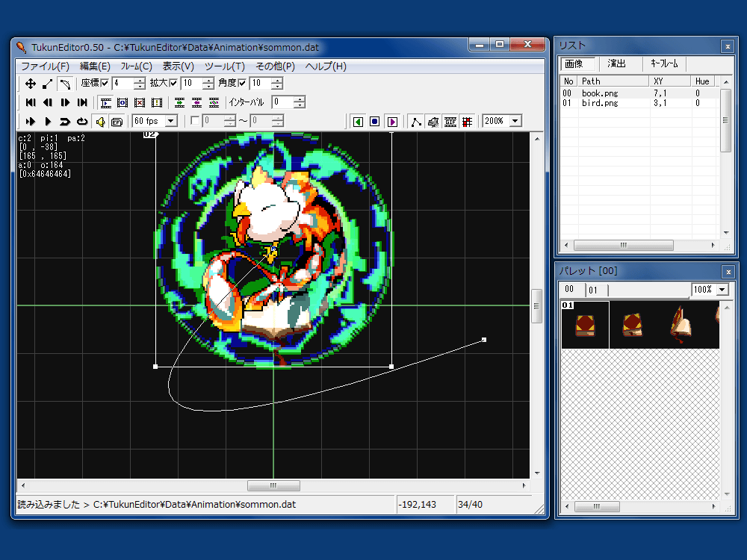Image resolution: width=747 pixels, height=560 pixels.
Task: Step forward one frame
Action: pos(65,102)
